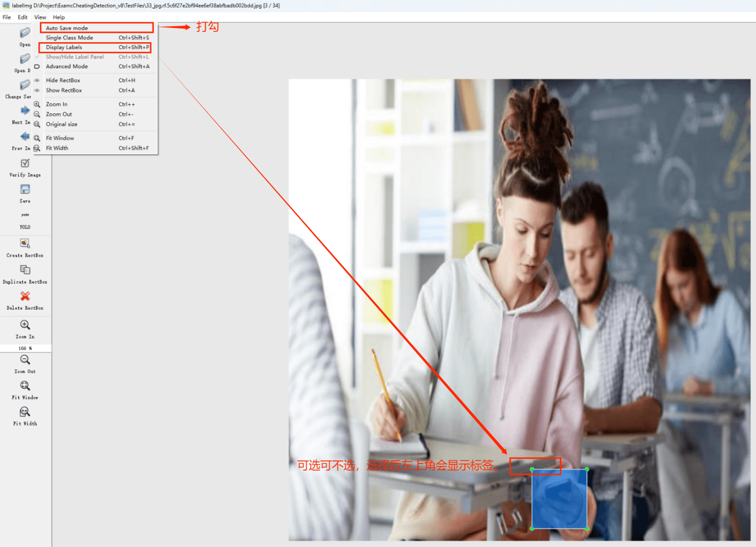
Task: Click the toolbar Fit Width icon
Action: 25,412
